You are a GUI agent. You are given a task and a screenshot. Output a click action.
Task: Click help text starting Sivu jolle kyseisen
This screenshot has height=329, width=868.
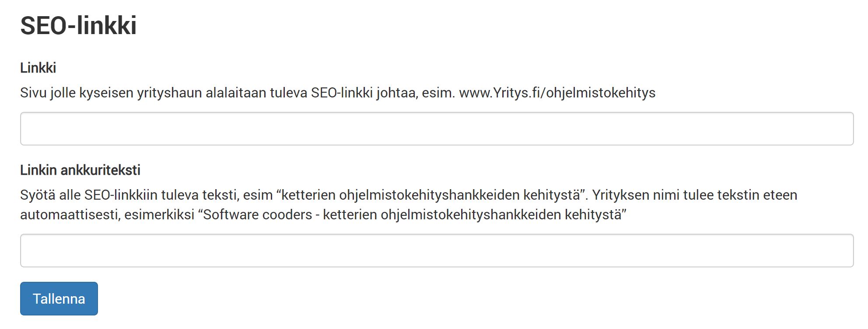click(338, 93)
